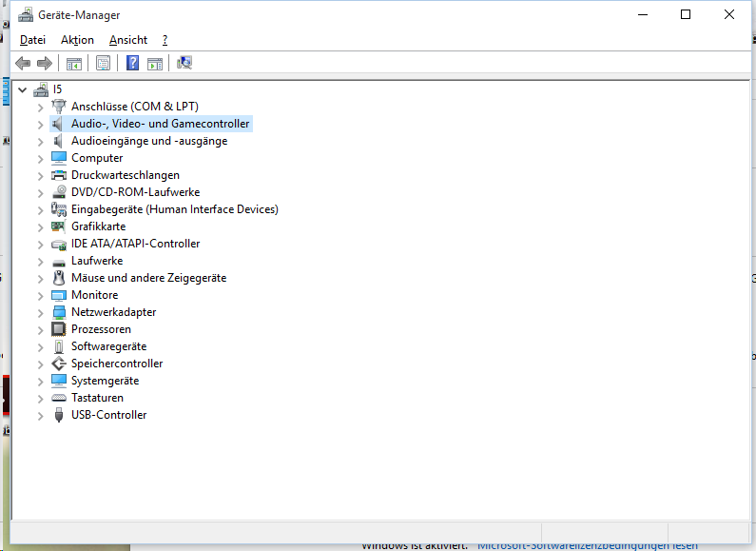Click the scan for hardware changes icon
This screenshot has height=551, width=756.
click(x=184, y=63)
